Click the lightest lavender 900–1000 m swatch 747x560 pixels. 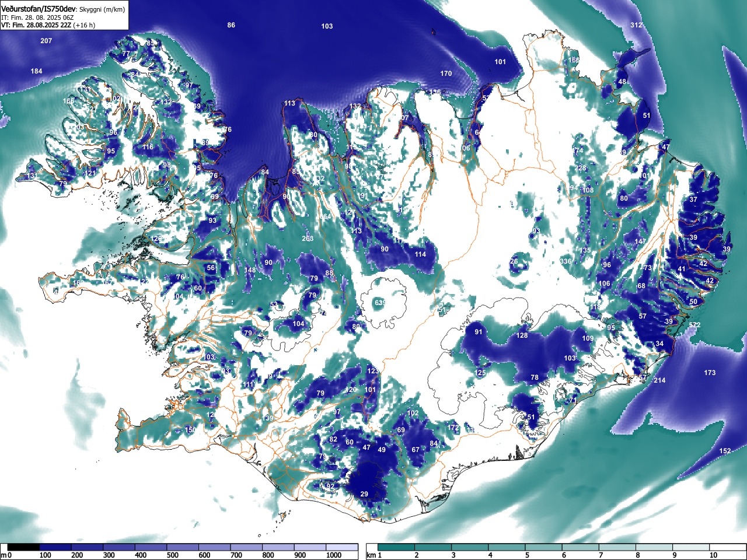310,547
